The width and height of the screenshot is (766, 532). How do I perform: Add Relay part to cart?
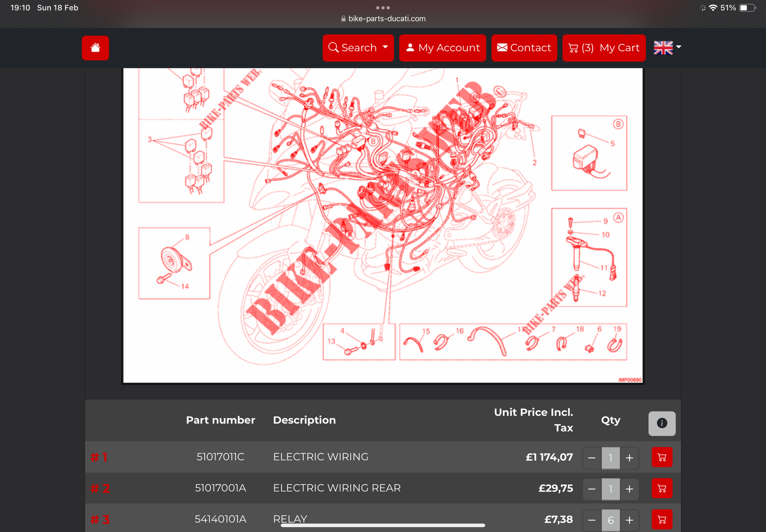point(662,520)
